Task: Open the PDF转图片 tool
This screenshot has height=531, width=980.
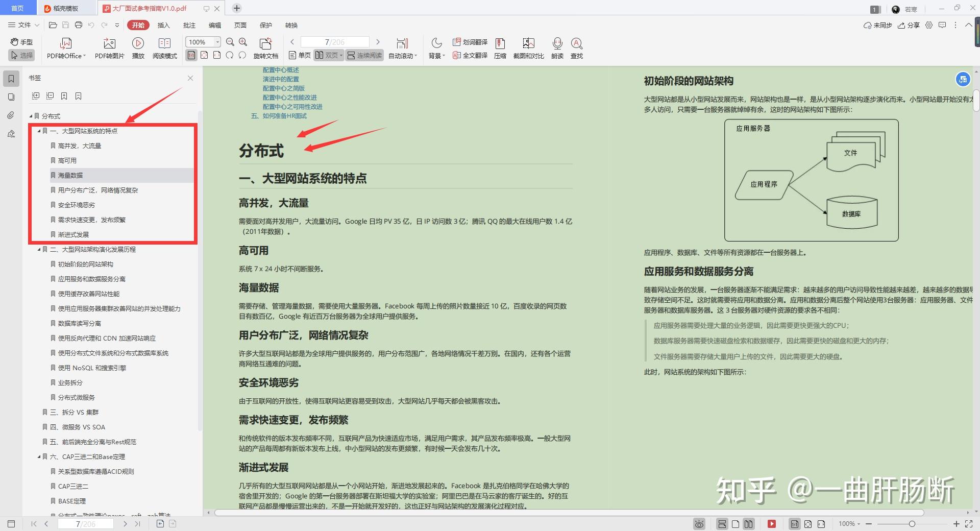Action: point(109,47)
